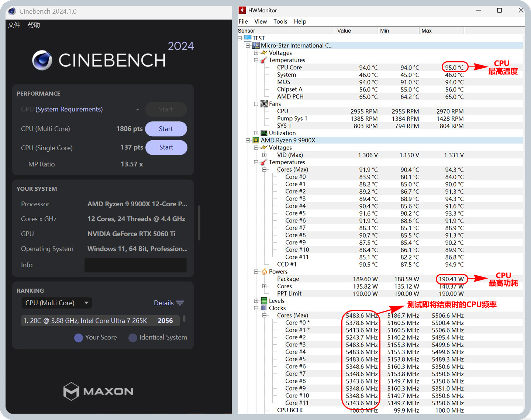Open the View menu in HWMonitor
Screen dimensions: 531x420
click(x=261, y=21)
